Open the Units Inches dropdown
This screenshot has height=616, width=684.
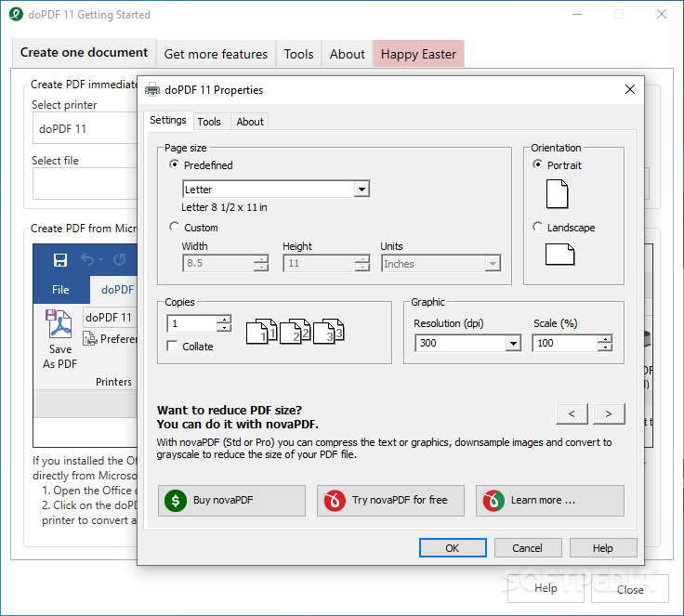(493, 264)
